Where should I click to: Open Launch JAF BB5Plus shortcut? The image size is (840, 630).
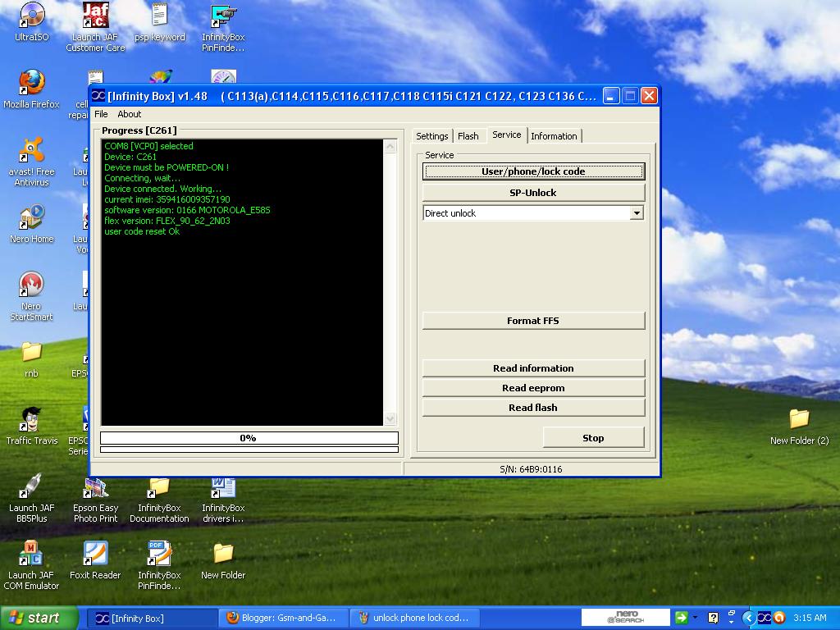click(32, 498)
